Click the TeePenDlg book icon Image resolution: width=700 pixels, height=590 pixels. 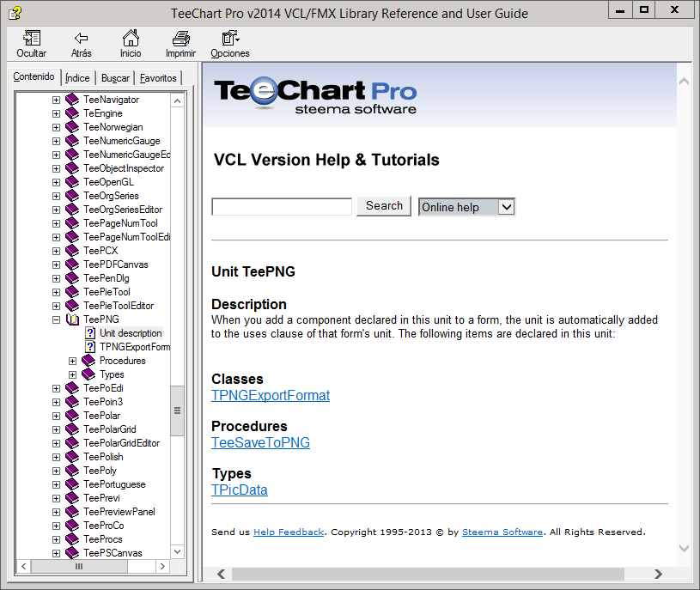[72, 278]
